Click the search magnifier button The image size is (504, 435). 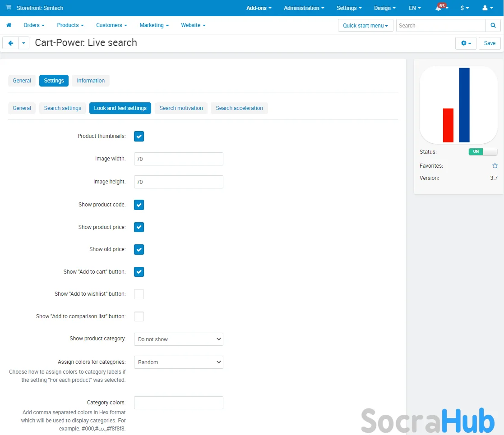tap(493, 25)
